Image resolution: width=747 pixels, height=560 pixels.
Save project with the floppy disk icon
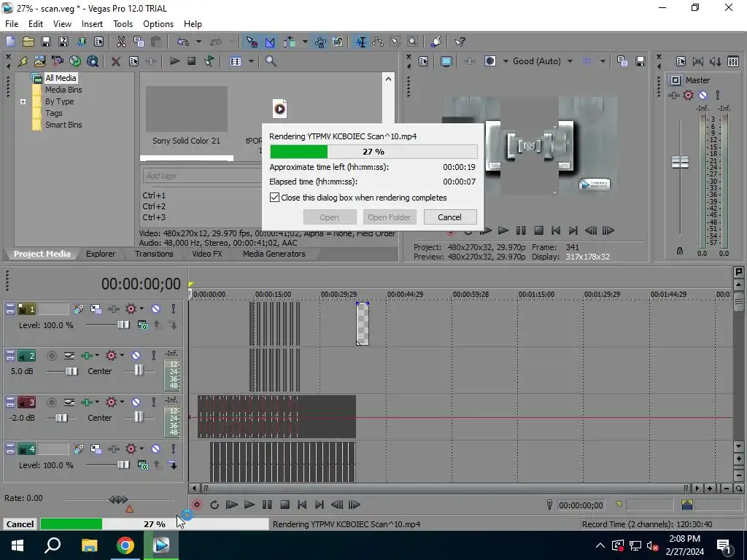(x=46, y=42)
